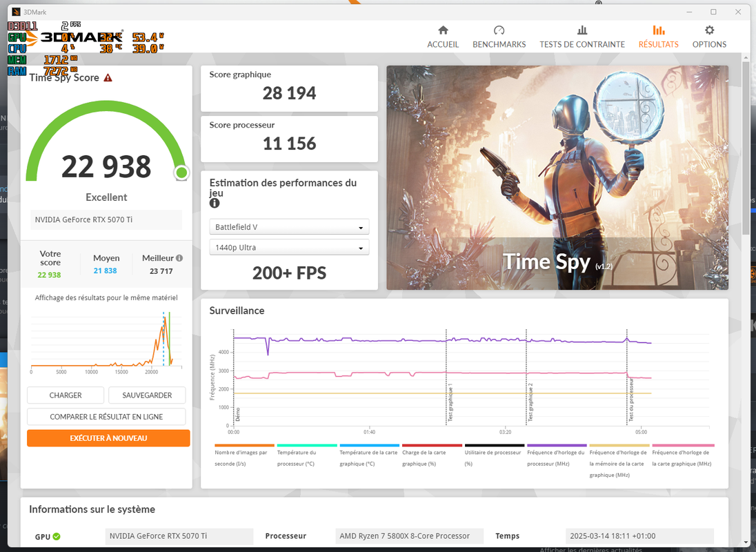Click the Test graphique 1 timeline marker
Image resolution: width=756 pixels, height=552 pixels.
(450, 402)
